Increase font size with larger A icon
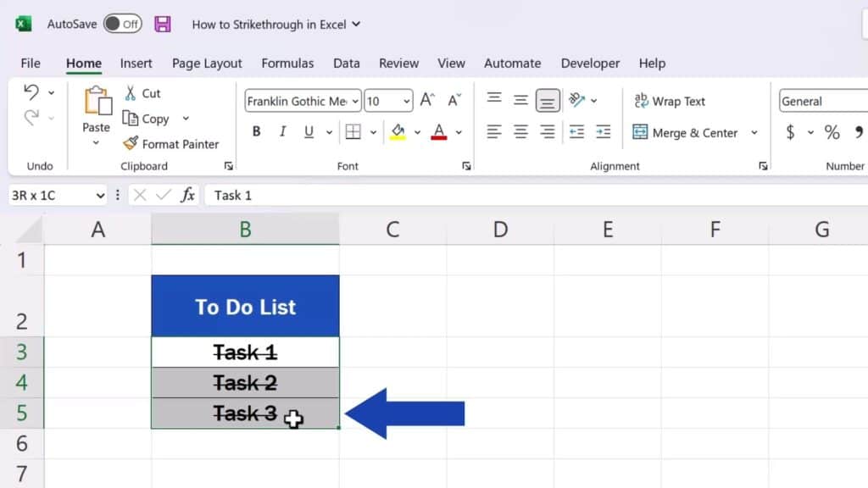Viewport: 868px width, 488px height. point(427,101)
